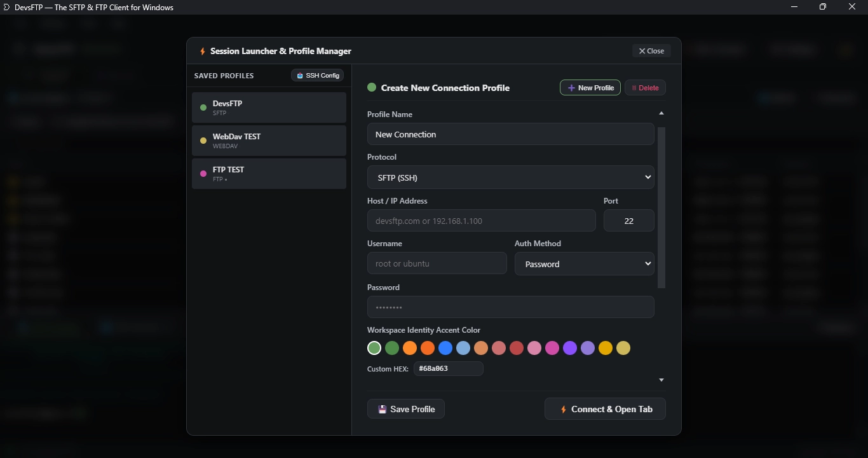
Task: Pick the last pale yellow accent color
Action: (623, 348)
